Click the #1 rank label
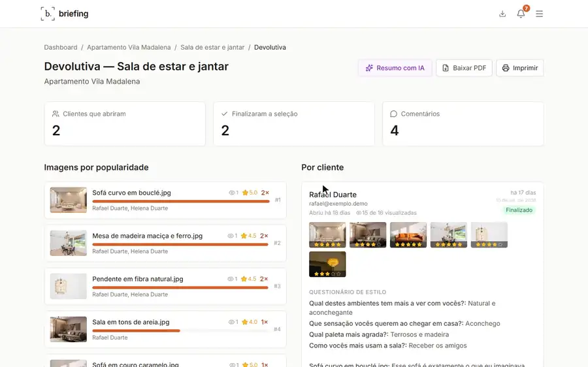 tap(278, 200)
